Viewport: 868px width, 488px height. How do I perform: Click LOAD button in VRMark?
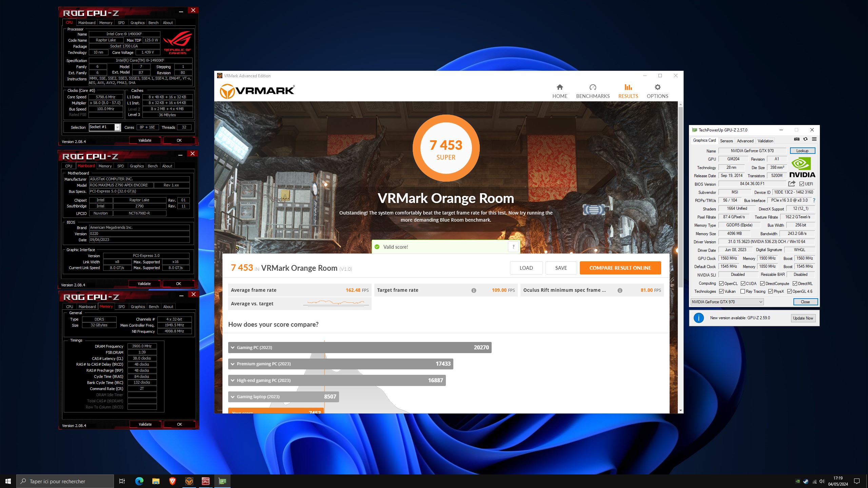526,268
